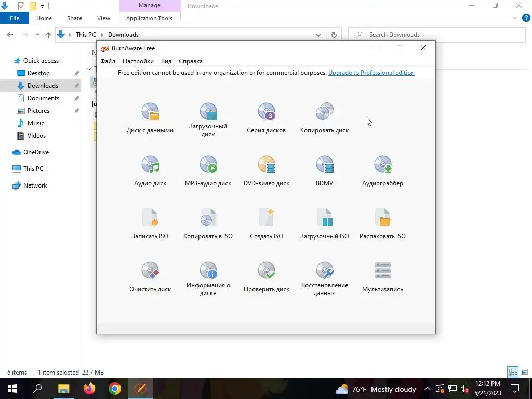This screenshot has height=399, width=532.
Task: Open the Вид menu
Action: (166, 61)
